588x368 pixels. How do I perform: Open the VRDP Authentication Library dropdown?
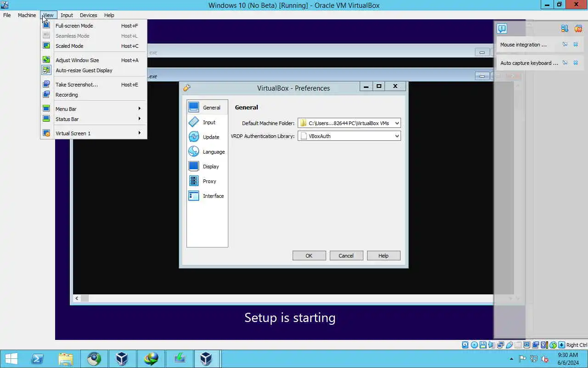(349, 136)
